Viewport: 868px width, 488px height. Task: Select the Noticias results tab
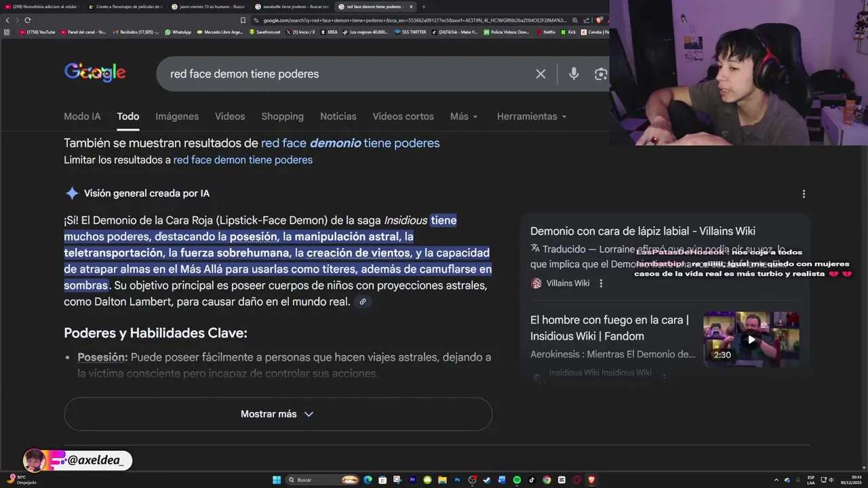[x=338, y=117]
